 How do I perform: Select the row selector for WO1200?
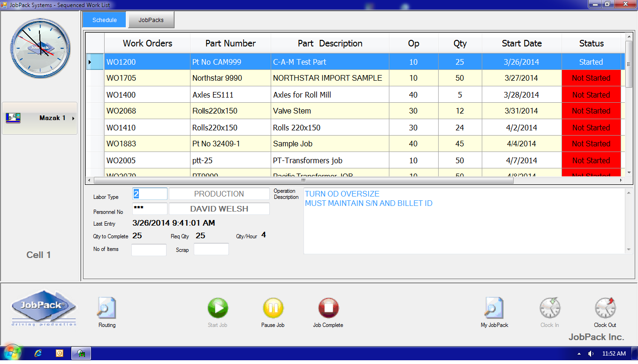click(95, 62)
